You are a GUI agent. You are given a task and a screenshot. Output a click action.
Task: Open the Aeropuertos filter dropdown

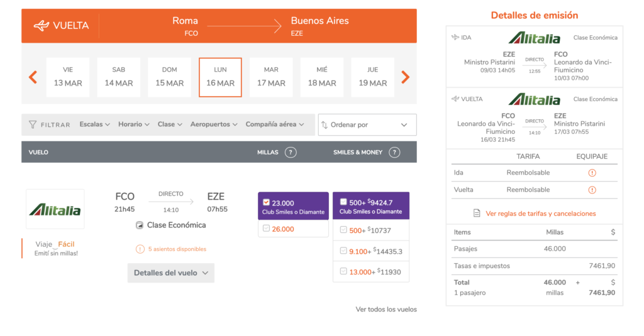214,124
